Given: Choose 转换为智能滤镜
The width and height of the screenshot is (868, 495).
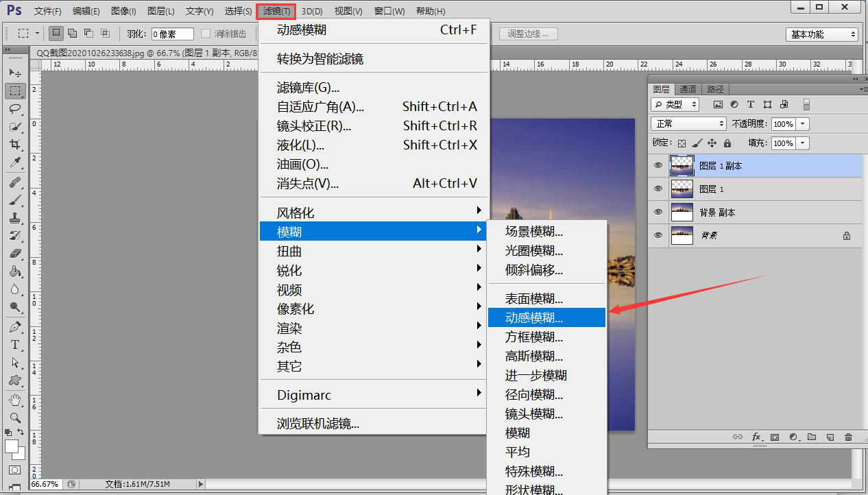Looking at the screenshot, I should [x=374, y=59].
